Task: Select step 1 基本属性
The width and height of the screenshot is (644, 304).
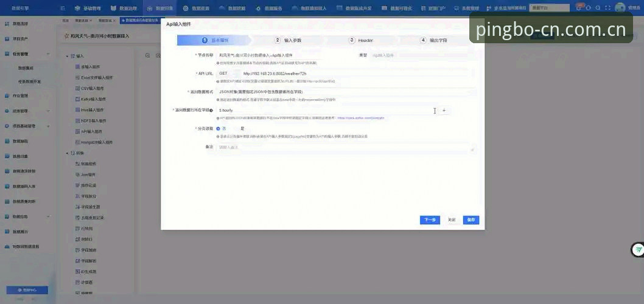Action: 215,40
